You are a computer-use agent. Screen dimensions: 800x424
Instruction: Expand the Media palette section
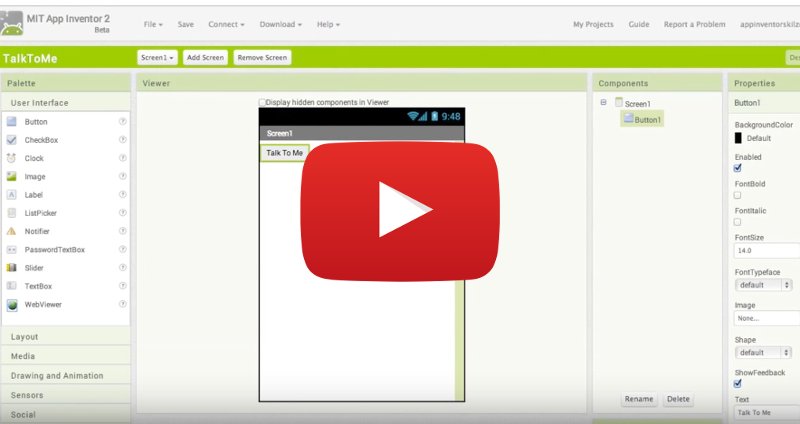click(x=66, y=356)
